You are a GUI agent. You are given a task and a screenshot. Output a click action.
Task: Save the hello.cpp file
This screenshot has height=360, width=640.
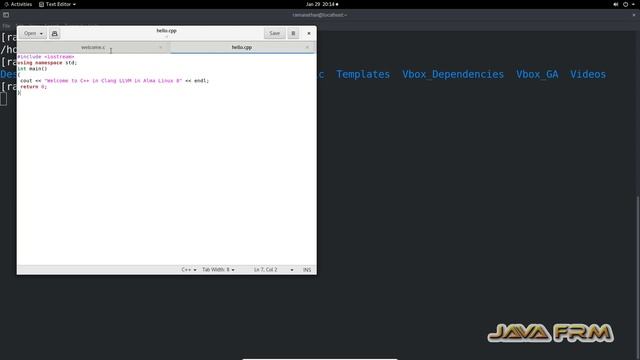[274, 33]
